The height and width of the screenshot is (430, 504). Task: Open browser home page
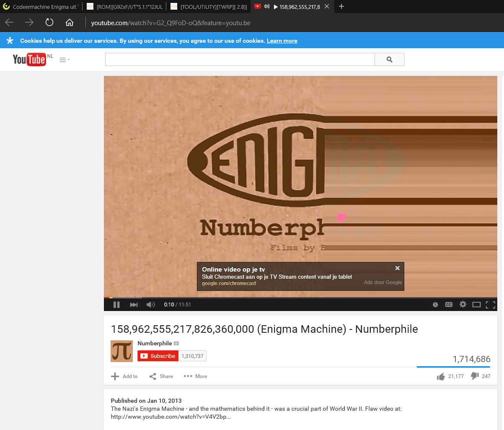tap(70, 23)
